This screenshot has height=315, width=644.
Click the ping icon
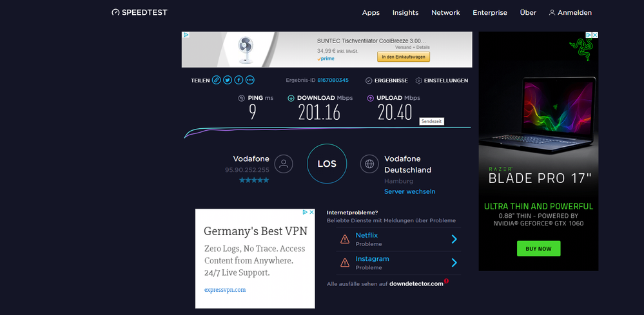242,98
